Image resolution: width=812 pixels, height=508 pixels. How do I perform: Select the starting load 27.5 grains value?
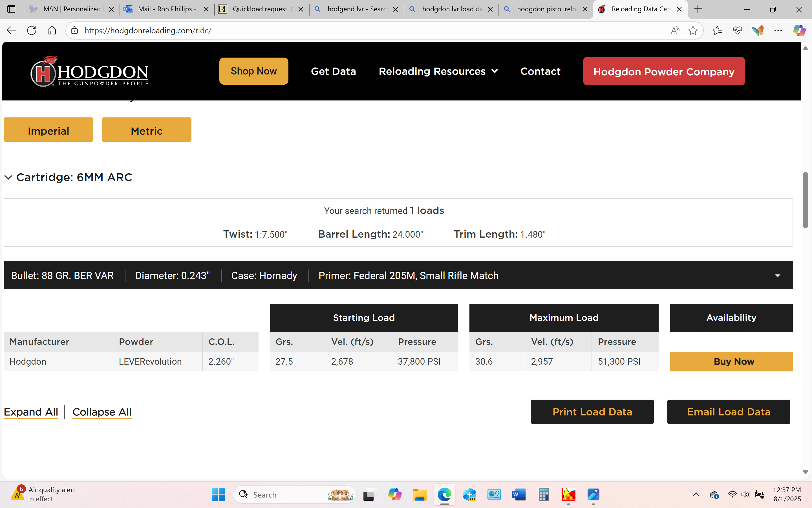(x=284, y=362)
